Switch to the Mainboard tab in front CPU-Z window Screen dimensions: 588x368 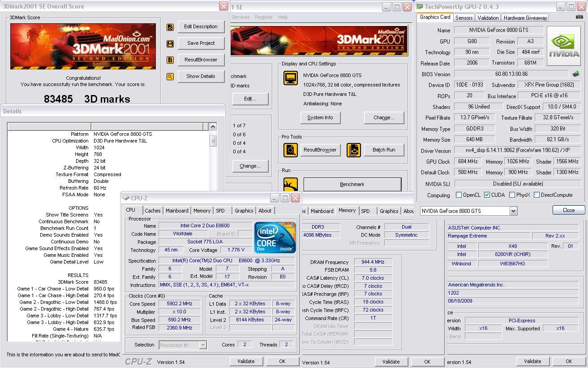[177, 211]
